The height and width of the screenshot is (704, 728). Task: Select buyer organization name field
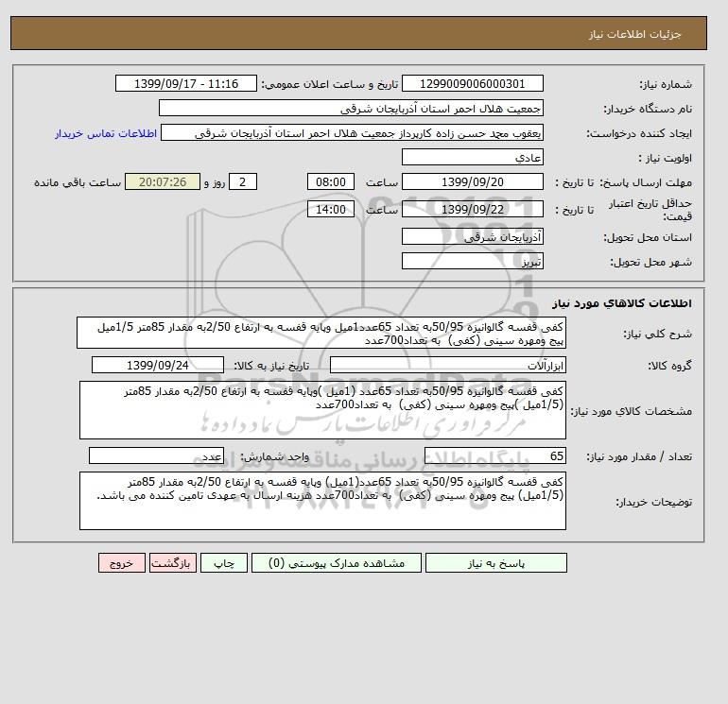[351, 108]
